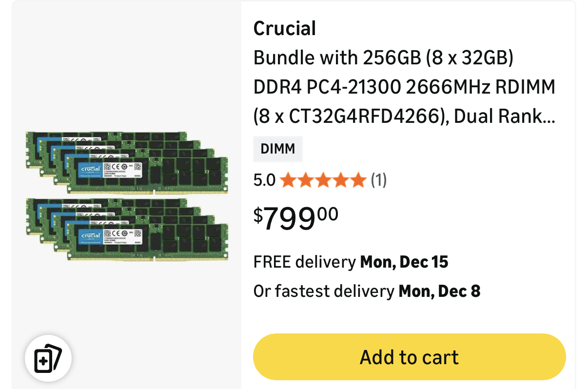This screenshot has width=588, height=389.
Task: Click the Crucial logo on lower front module
Action: tap(91, 236)
